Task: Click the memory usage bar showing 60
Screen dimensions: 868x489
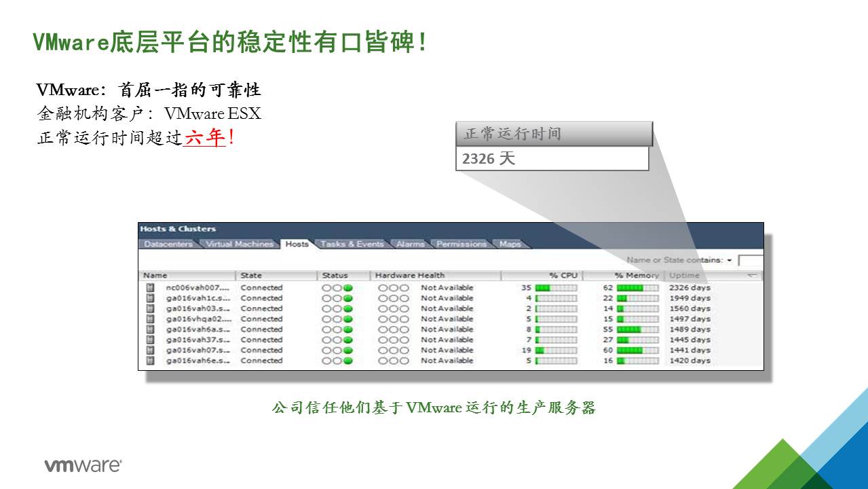Action: pos(637,350)
